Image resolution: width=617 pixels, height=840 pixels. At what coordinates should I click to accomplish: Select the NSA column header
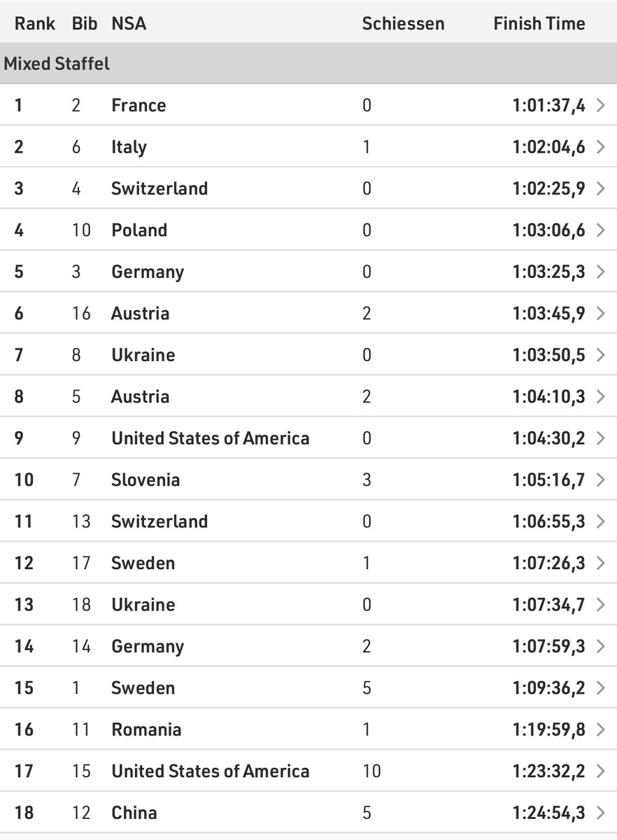tap(129, 24)
